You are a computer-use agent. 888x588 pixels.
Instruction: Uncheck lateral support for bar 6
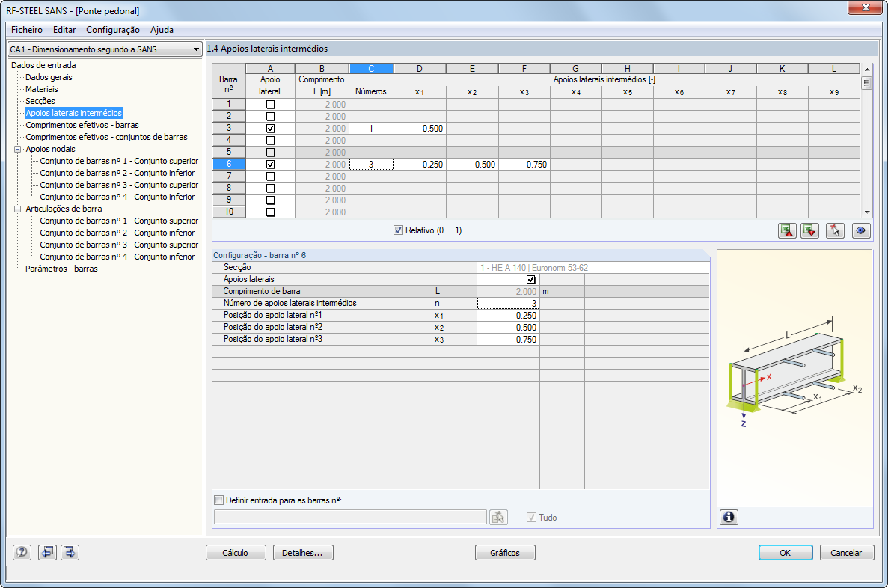(x=270, y=165)
